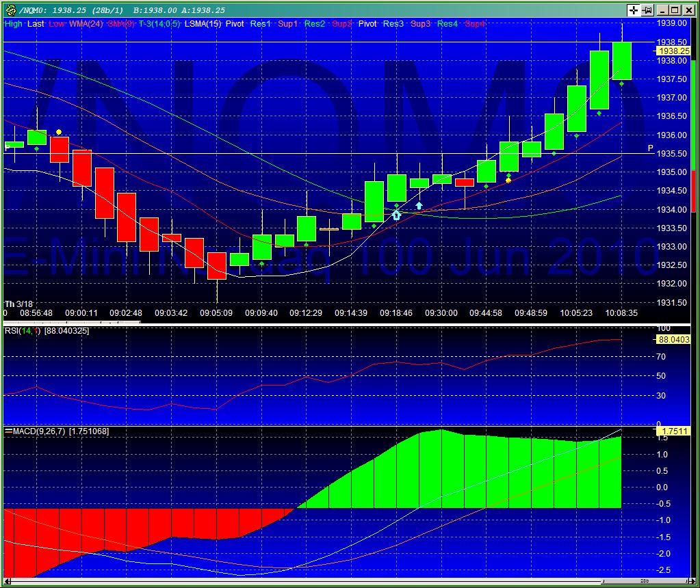The image size is (700, 588).
Task: Click the 09:18:46 time axis label
Action: 396,313
